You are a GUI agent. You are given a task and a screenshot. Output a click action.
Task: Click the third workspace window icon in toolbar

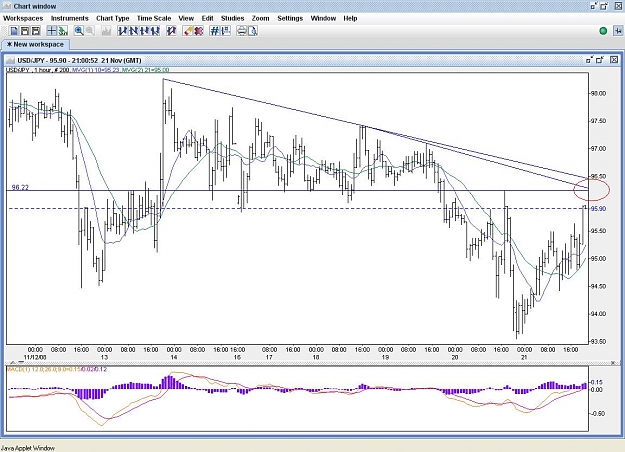[36, 31]
